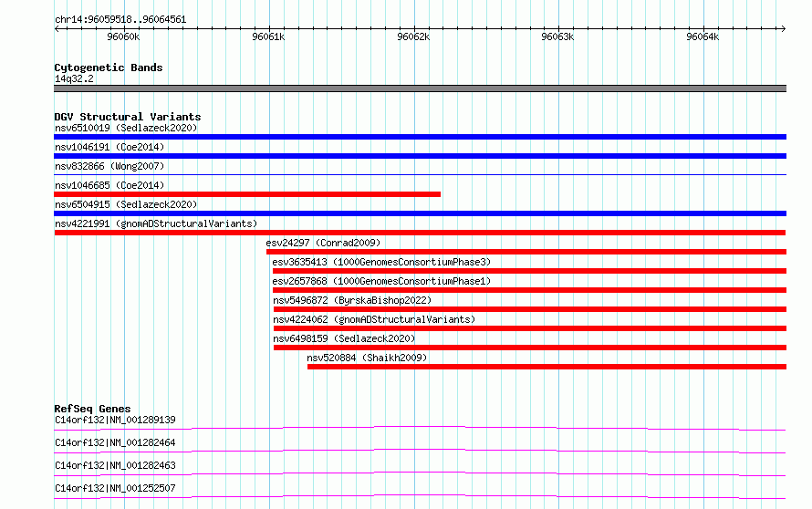812x509 pixels.
Task: Open variant nsv520884 (Shaikh2009) label
Action: pyautogui.click(x=367, y=358)
